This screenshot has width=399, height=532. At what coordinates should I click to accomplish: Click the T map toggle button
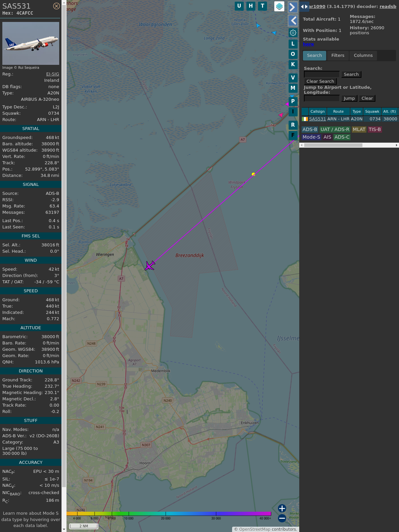[262, 6]
